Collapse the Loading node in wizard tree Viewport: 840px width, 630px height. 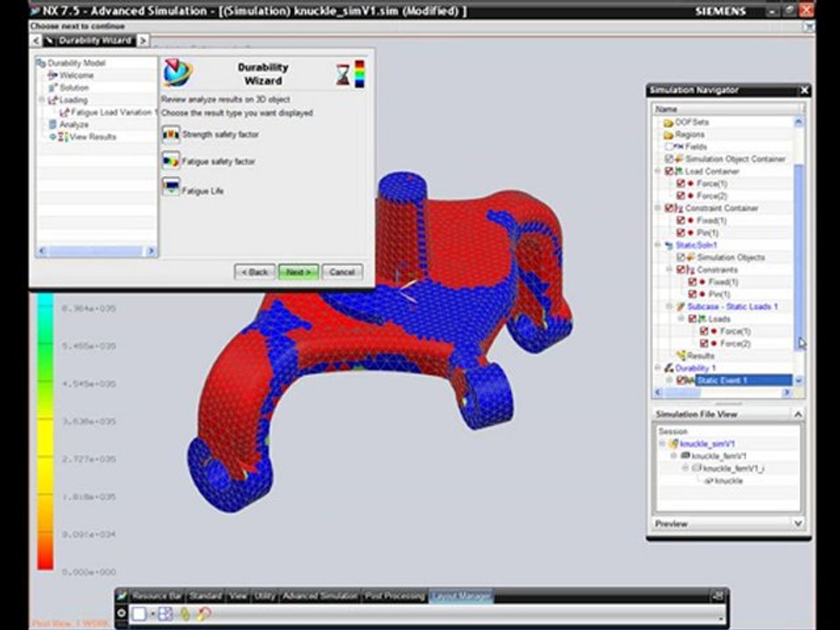pyautogui.click(x=42, y=100)
